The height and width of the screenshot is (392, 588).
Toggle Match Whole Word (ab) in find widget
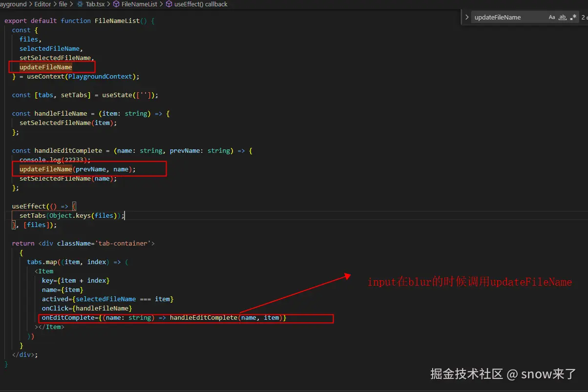(563, 17)
